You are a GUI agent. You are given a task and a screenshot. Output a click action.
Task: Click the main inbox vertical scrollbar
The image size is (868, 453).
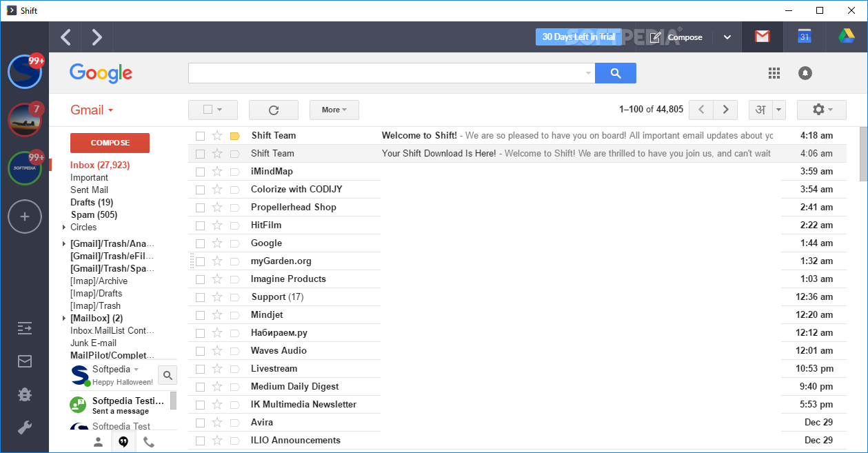(x=862, y=153)
